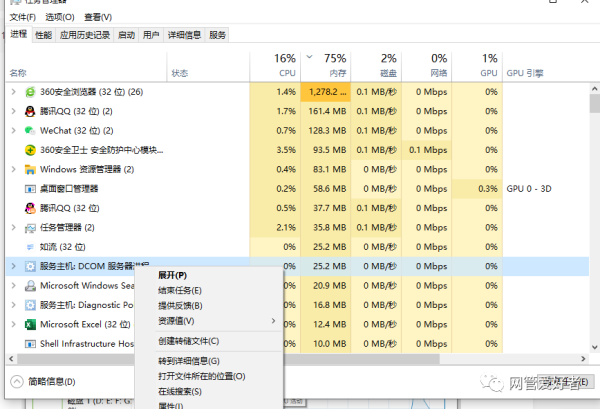Viewport: 600px width, 409px height.
Task: Expand the 腾讯QQ (32 位) (2) group
Action: pyautogui.click(x=14, y=111)
